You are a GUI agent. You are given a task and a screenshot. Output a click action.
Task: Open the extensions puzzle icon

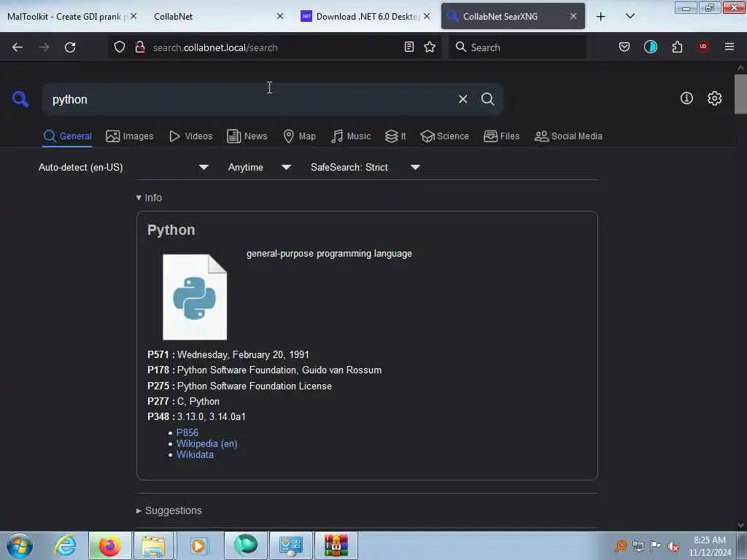click(677, 47)
